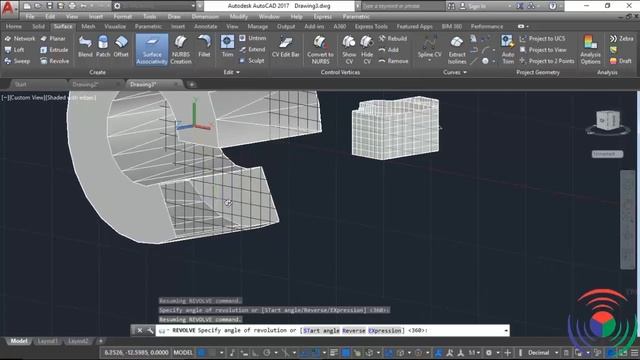This screenshot has height=360, width=640.
Task: Select the Extrude surface tool
Action: pyautogui.click(x=54, y=50)
